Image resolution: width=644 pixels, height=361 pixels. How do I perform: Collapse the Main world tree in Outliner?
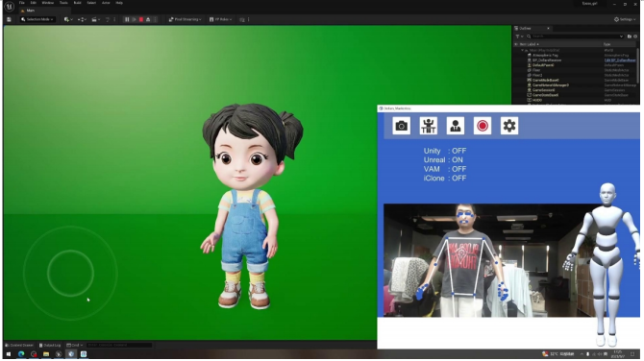click(x=523, y=50)
